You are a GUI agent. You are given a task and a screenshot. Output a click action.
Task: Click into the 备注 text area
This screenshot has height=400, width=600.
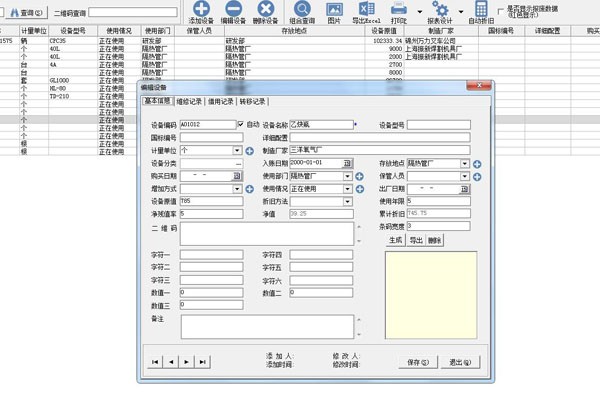click(x=265, y=326)
